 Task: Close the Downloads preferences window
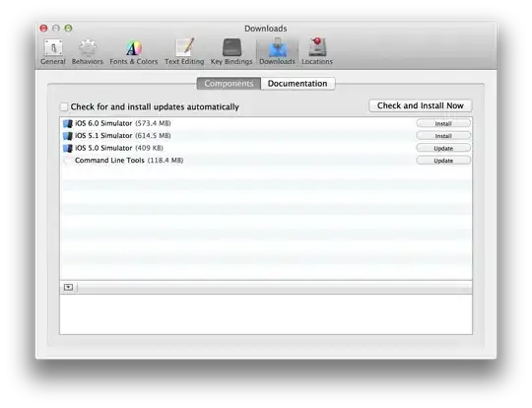click(43, 29)
